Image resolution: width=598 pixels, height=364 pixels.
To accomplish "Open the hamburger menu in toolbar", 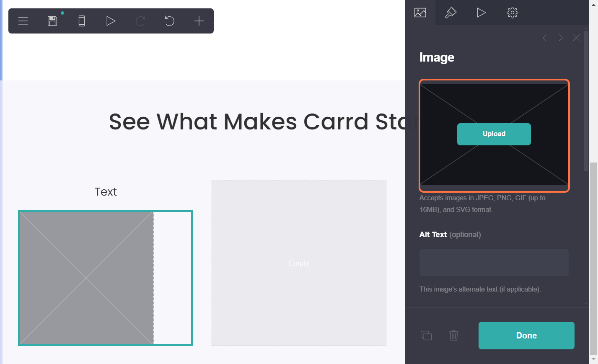I will [x=23, y=21].
